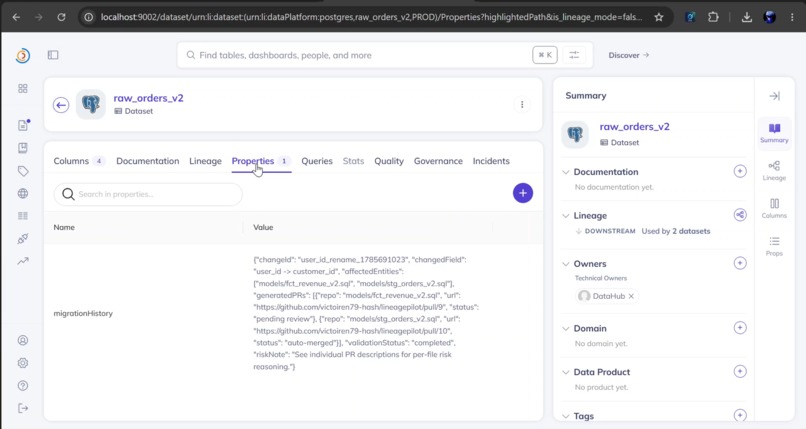Open the analytics trend icon in sidebar
The height and width of the screenshot is (429, 806).
pos(23,261)
